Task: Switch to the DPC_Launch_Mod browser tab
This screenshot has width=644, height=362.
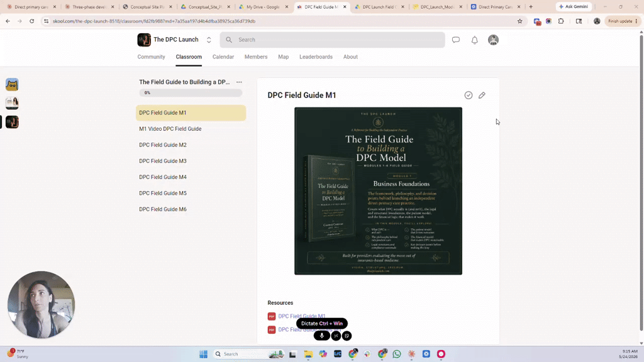Action: (438, 7)
